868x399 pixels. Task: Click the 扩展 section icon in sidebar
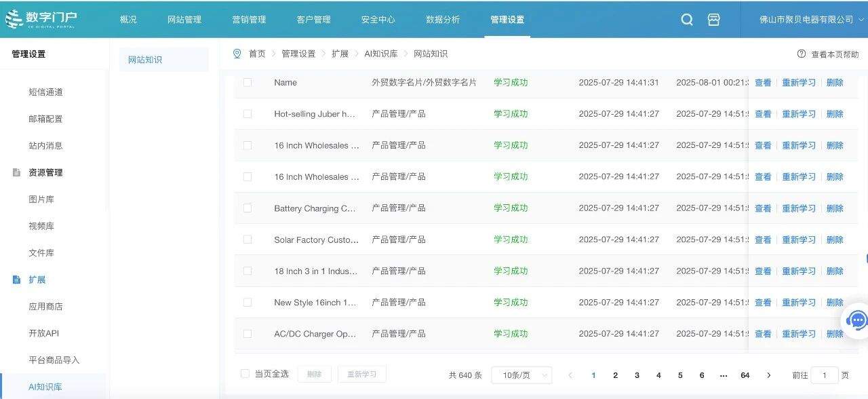(16, 280)
